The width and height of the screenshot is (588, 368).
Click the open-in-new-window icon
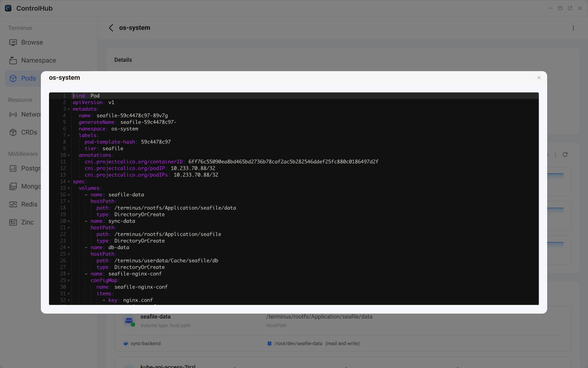[x=570, y=8]
